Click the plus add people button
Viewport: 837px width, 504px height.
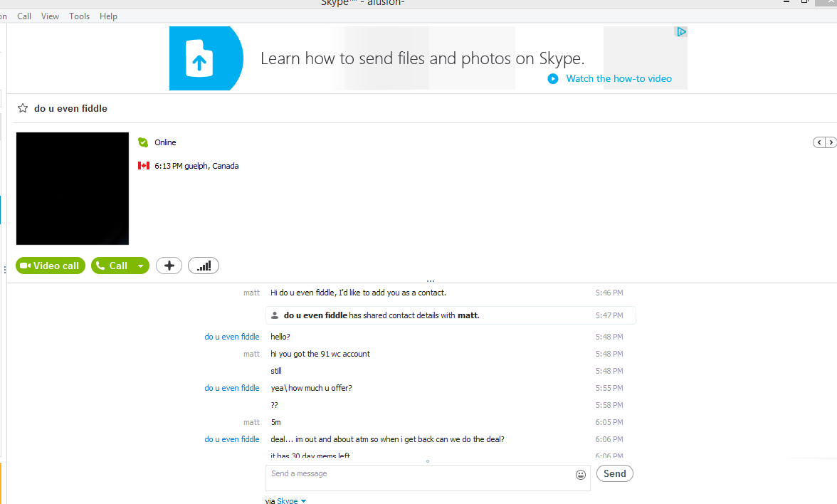point(169,266)
